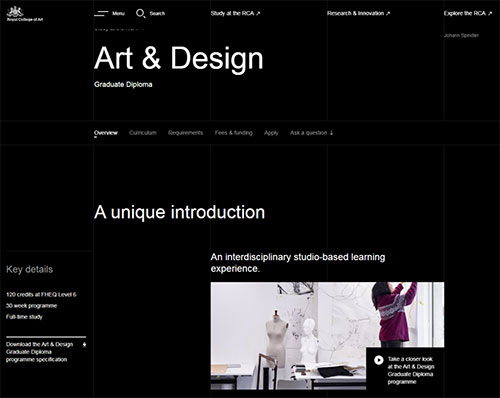Click the arrow next to Ask a question
Viewport: 500px width, 398px height.
click(331, 133)
